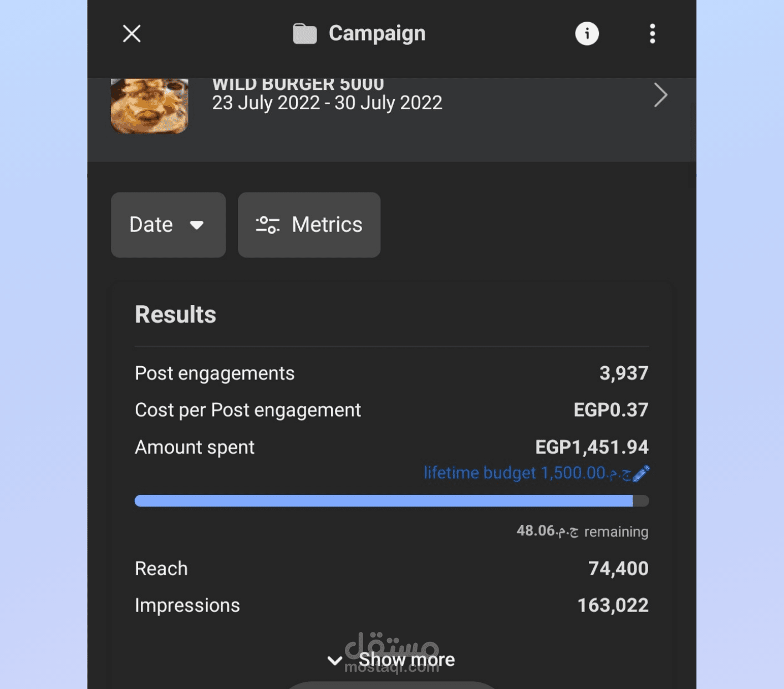Edit lifetime budget with the pencil icon
The height and width of the screenshot is (689, 784).
(x=641, y=474)
